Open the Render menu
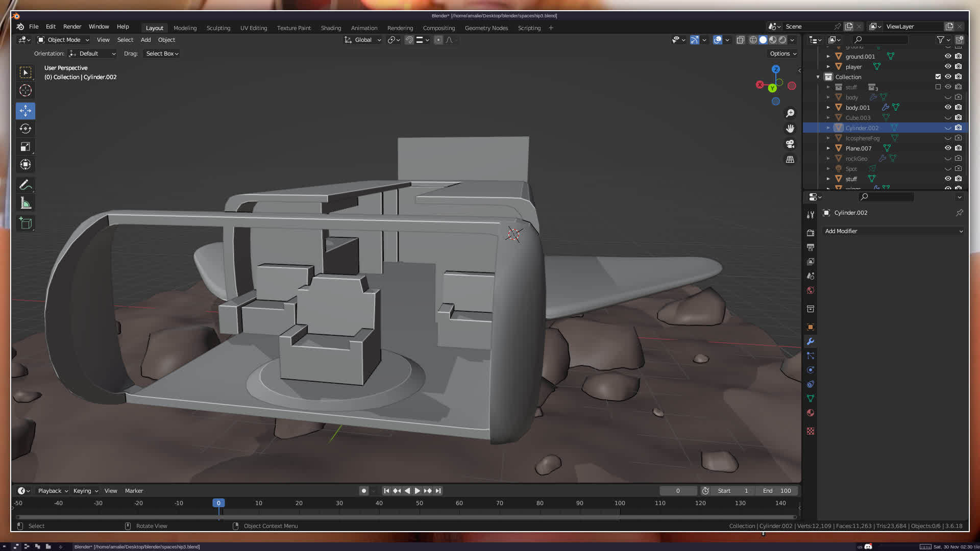Viewport: 980px width, 551px height. click(x=72, y=27)
